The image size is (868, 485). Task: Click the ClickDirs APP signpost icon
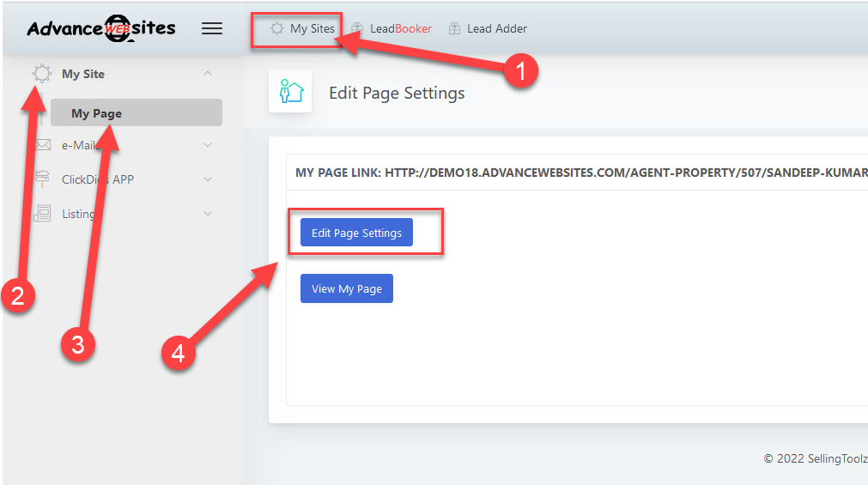(x=42, y=179)
